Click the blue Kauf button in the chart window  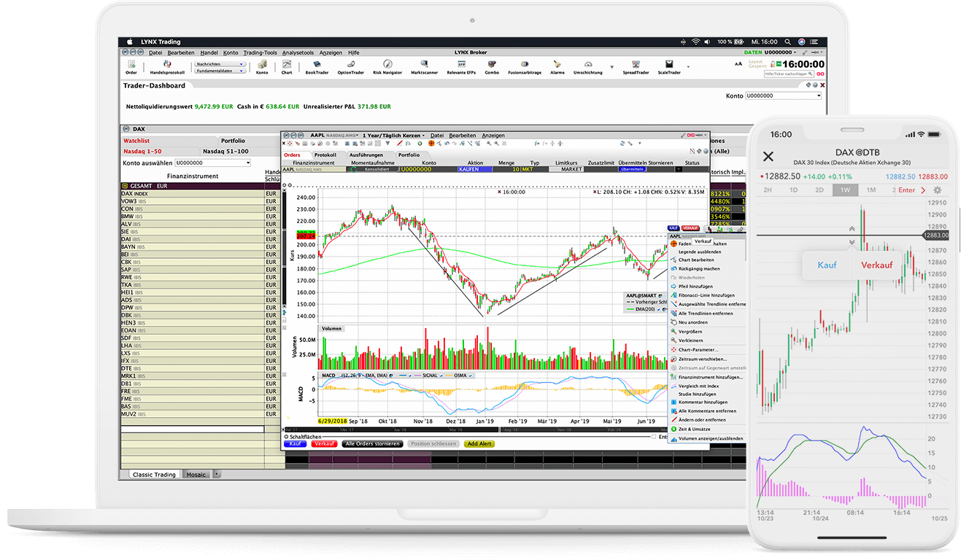295,443
